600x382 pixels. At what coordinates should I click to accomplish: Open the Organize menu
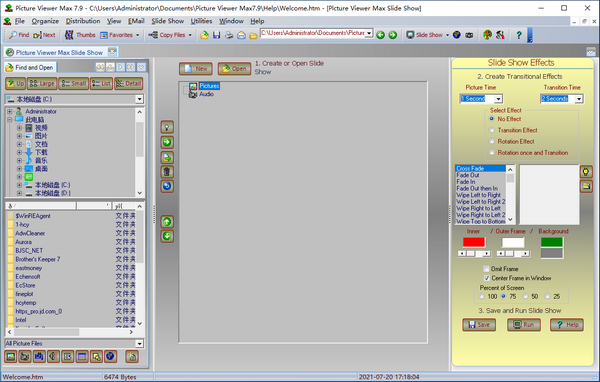point(45,21)
